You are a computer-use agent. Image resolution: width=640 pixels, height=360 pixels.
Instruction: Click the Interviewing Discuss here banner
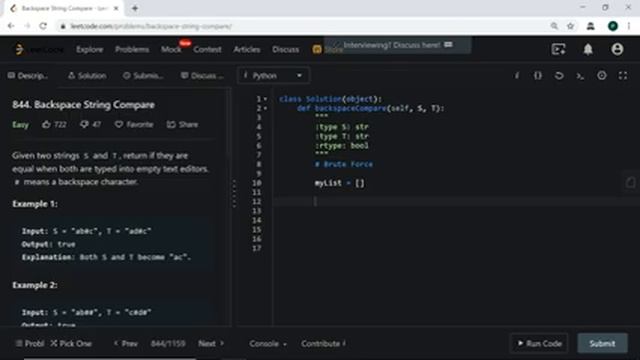tap(398, 45)
